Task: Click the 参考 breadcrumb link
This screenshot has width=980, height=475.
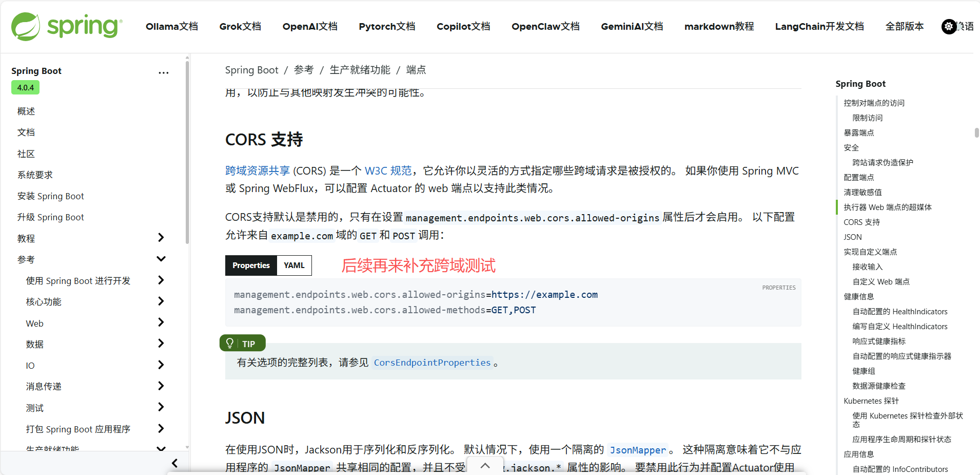Action: [304, 70]
